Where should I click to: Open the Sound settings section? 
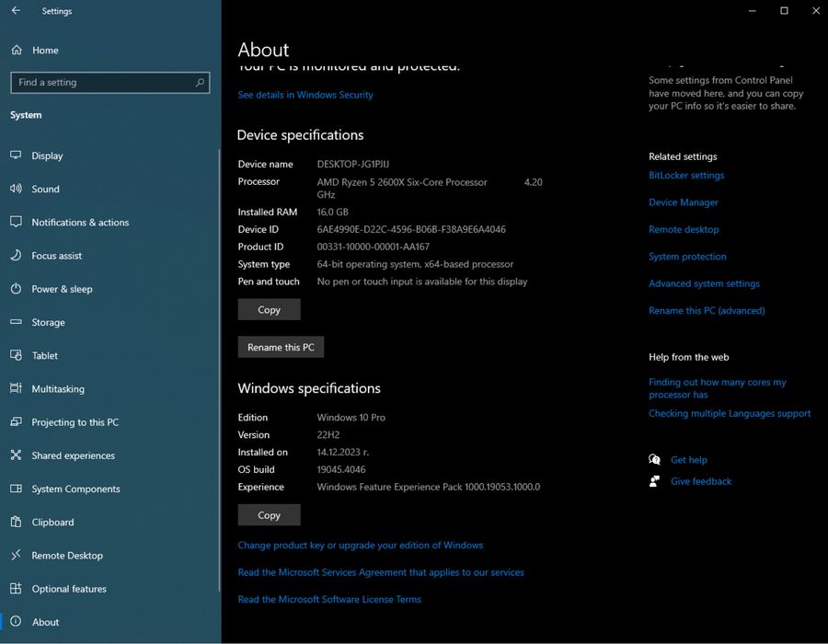coord(45,189)
